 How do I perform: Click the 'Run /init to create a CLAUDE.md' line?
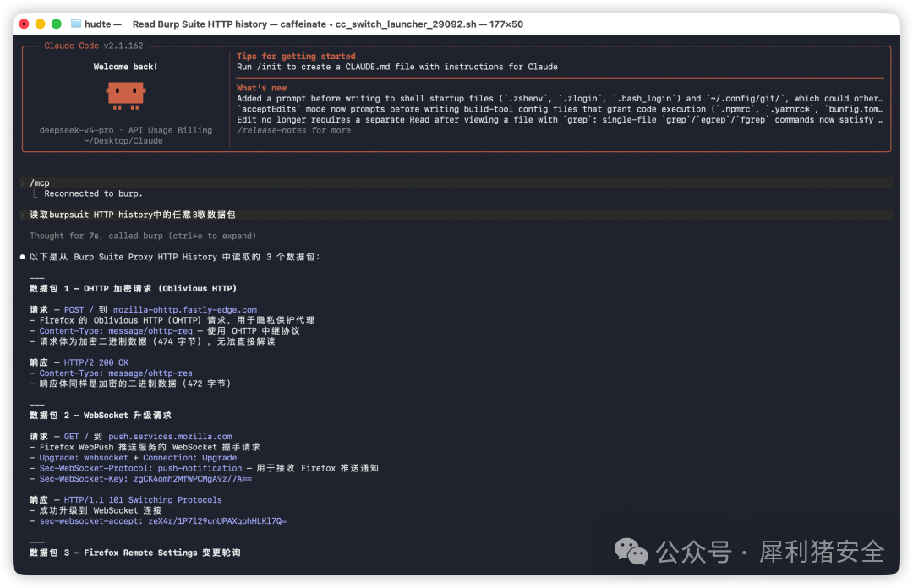click(x=397, y=67)
